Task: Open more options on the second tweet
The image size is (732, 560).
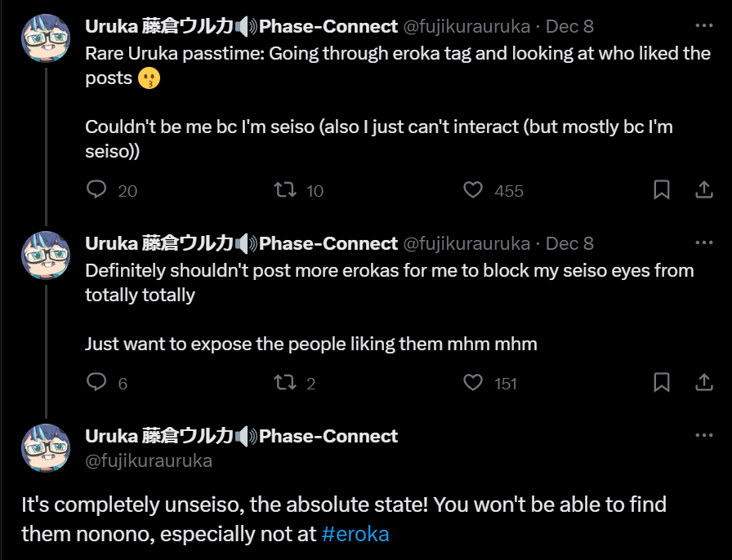Action: pyautogui.click(x=703, y=242)
